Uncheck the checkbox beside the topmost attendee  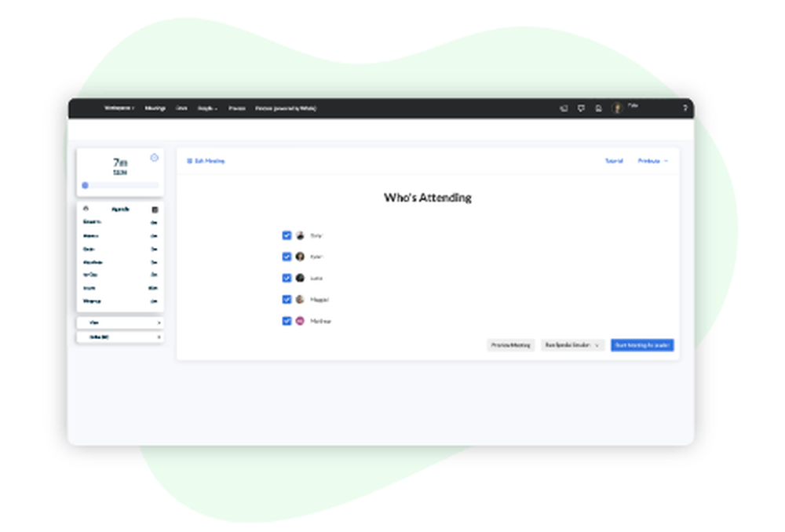click(x=287, y=235)
